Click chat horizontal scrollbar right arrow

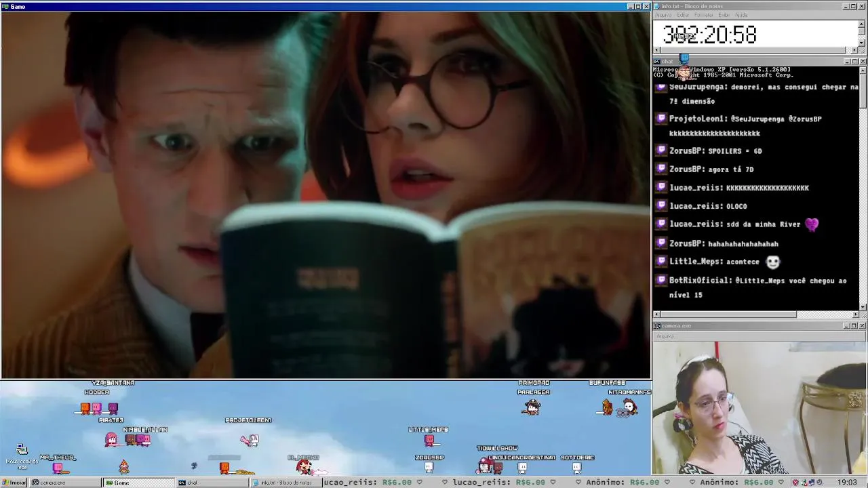point(854,314)
